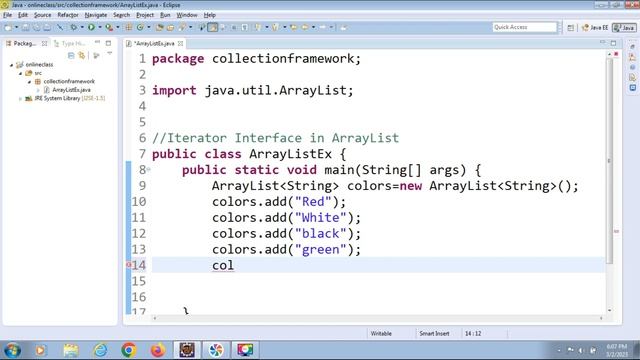Viewport: 640px width, 360px height.
Task: Close the ArrayListEx.java editor tab
Action: tap(180, 43)
